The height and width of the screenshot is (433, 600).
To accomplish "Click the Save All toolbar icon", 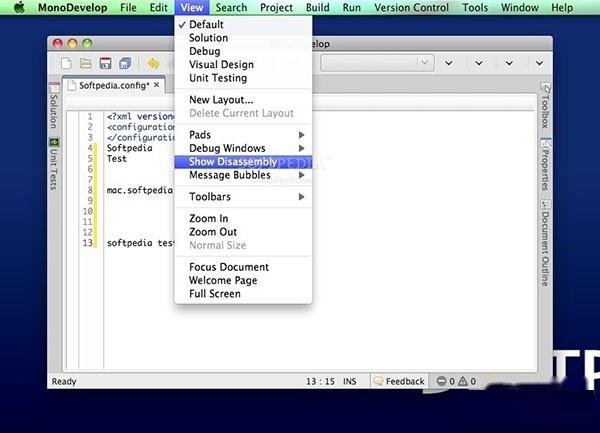I will coord(125,63).
